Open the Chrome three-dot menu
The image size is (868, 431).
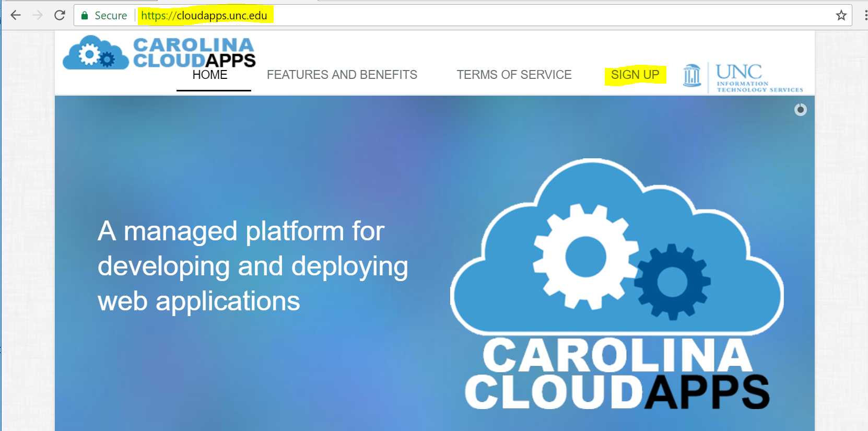pos(865,15)
